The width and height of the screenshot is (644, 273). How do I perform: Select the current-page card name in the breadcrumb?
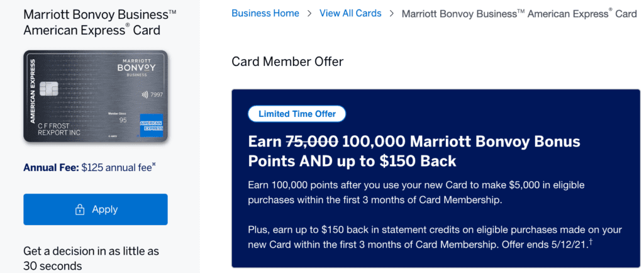[x=519, y=13]
